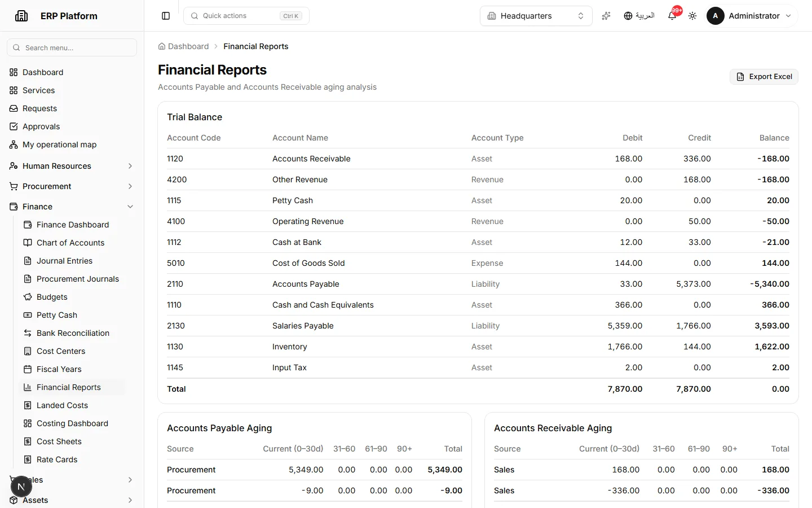This screenshot has width=812, height=508.
Task: Click the Inventory account name
Action: click(x=290, y=347)
